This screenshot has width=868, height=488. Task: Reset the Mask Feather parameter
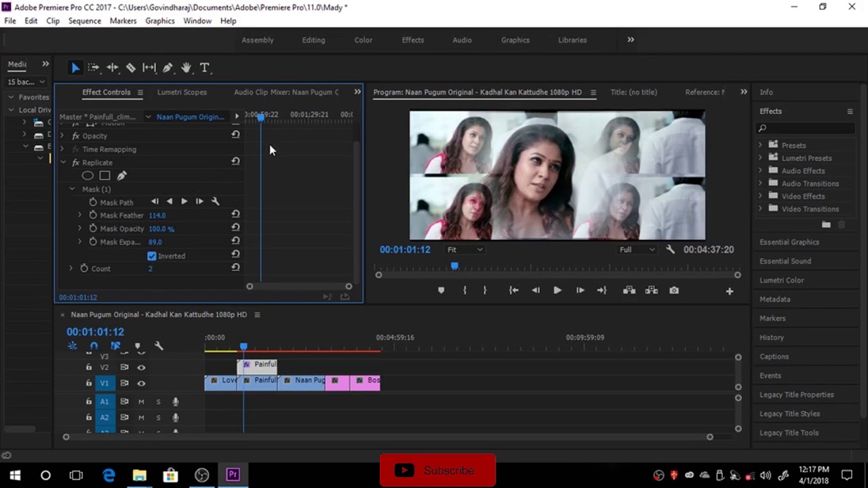235,214
